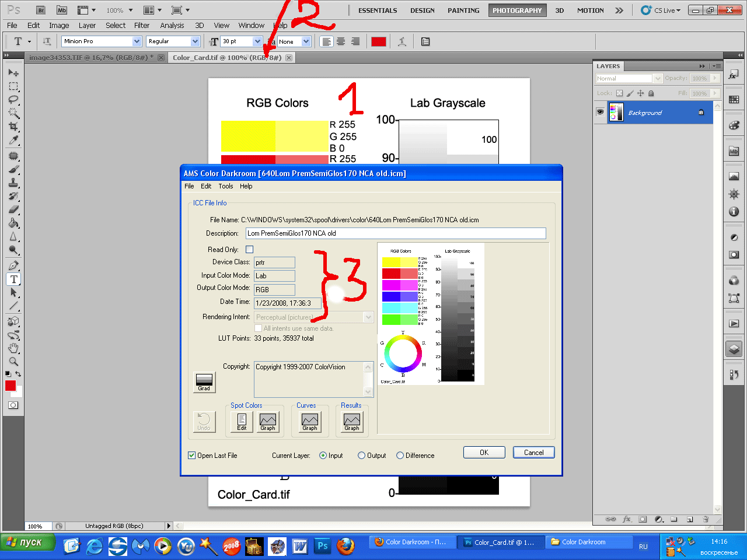747x560 pixels.
Task: Click Cancel in the Color Darkroom dialog
Action: click(x=534, y=453)
